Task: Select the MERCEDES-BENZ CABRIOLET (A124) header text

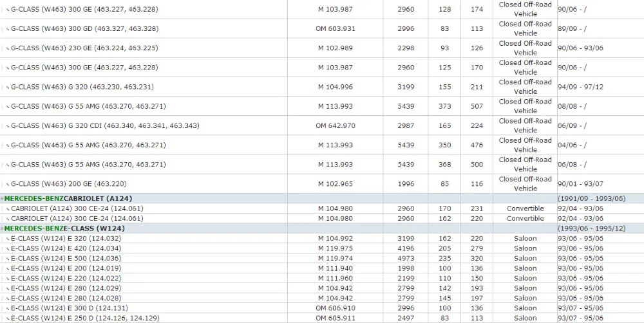Action: (x=68, y=199)
